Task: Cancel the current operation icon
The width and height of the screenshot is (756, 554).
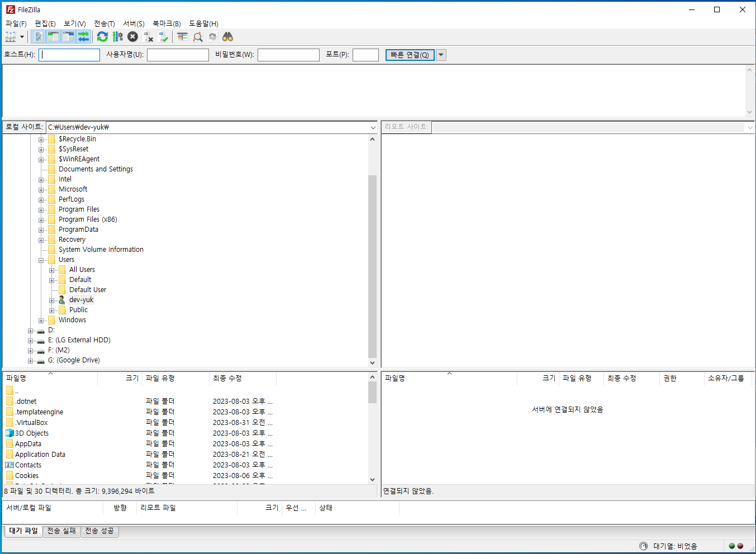Action: click(132, 37)
